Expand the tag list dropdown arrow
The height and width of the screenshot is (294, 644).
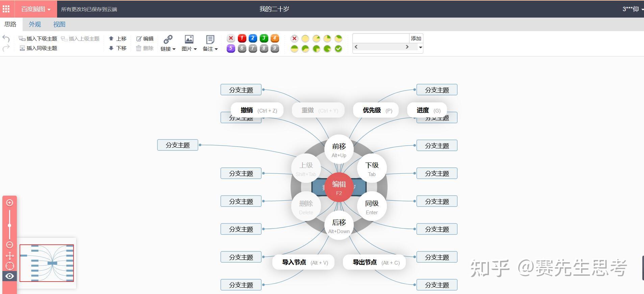421,47
